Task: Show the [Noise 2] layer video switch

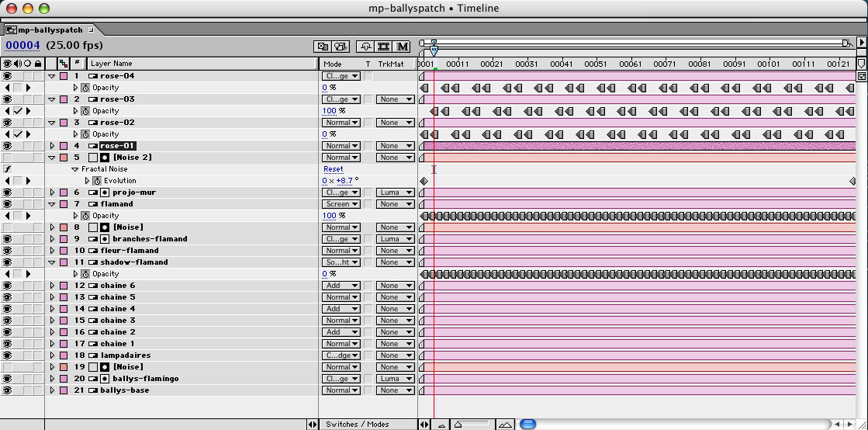Action: pos(7,158)
